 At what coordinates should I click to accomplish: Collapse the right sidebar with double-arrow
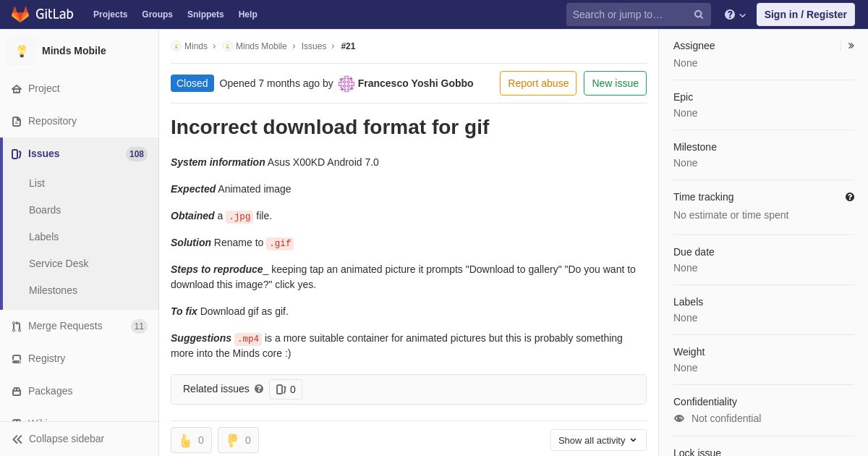[x=851, y=46]
